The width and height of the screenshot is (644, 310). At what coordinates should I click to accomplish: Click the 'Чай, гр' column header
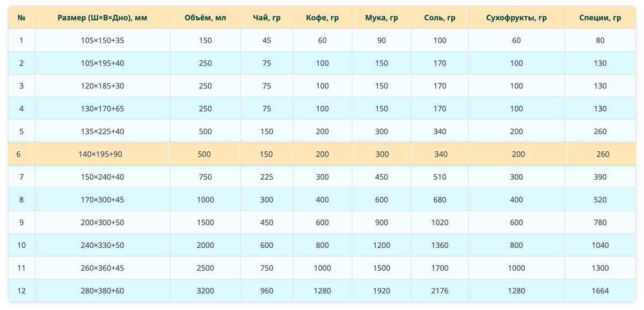click(267, 18)
